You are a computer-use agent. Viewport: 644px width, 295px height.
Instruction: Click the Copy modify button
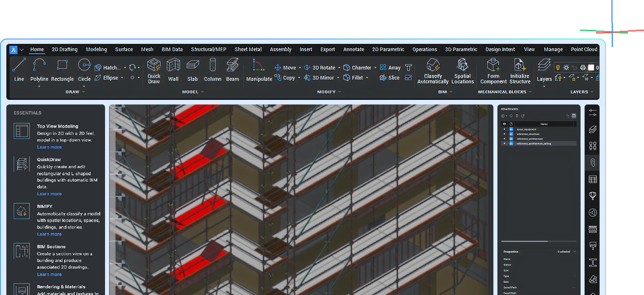tap(284, 78)
